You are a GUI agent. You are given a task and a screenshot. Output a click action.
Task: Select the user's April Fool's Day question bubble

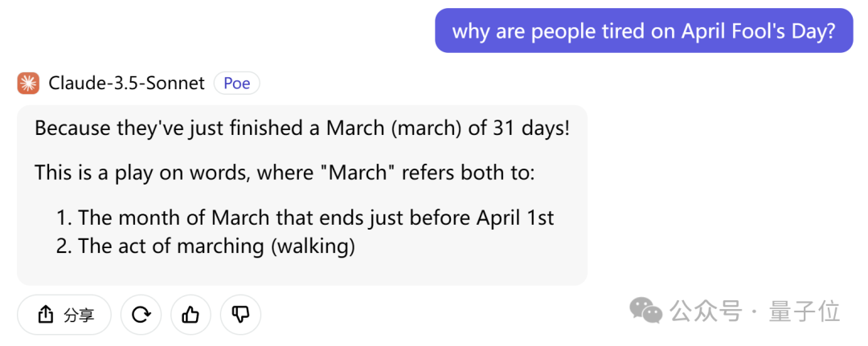pyautogui.click(x=644, y=31)
